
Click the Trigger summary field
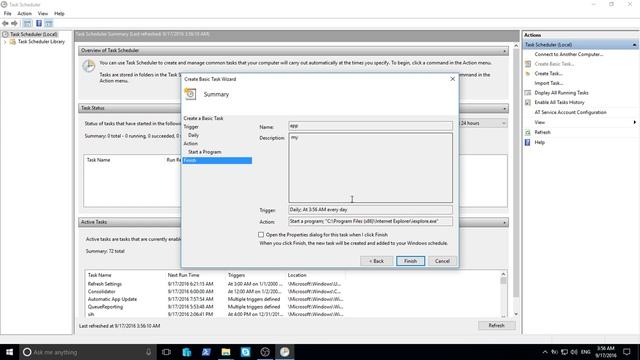370,210
